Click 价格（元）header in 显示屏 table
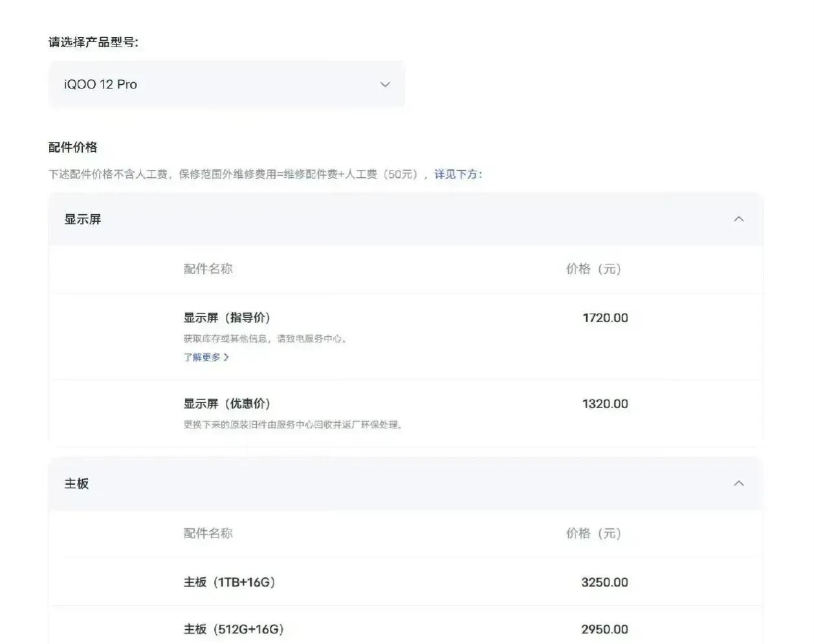814x644 pixels. (x=593, y=269)
